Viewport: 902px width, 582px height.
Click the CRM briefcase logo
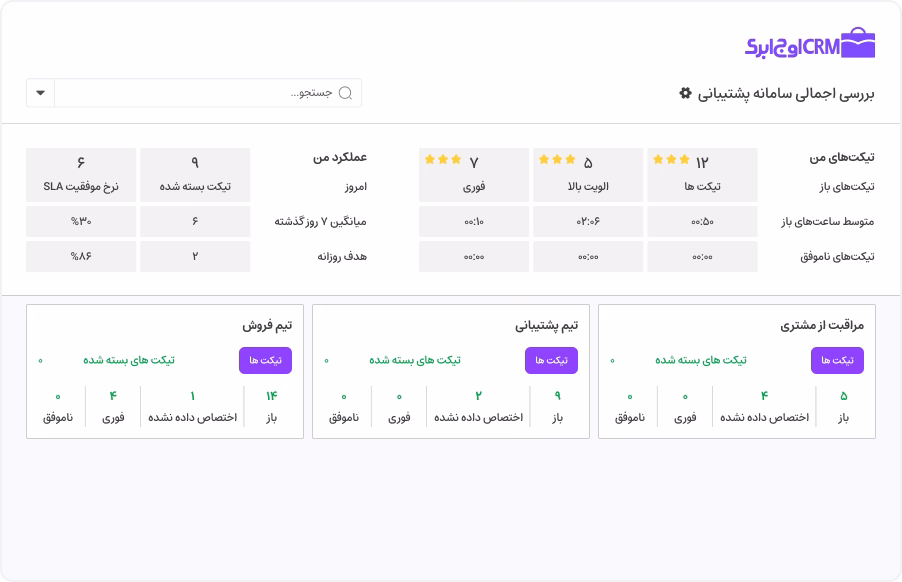point(858,44)
